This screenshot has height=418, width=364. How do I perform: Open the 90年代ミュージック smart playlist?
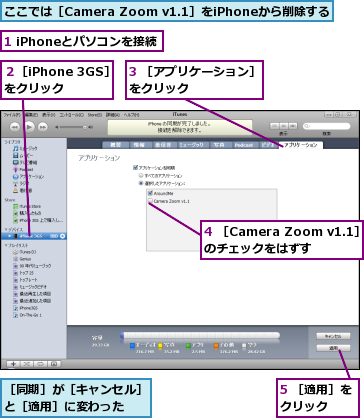32,266
